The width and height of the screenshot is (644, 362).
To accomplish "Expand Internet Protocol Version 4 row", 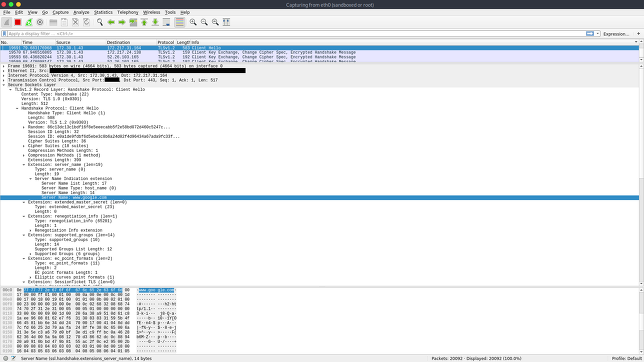I will (4, 76).
